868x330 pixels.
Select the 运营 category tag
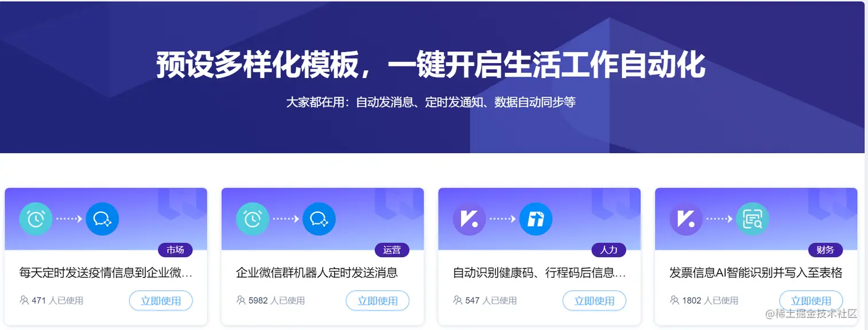tap(392, 250)
